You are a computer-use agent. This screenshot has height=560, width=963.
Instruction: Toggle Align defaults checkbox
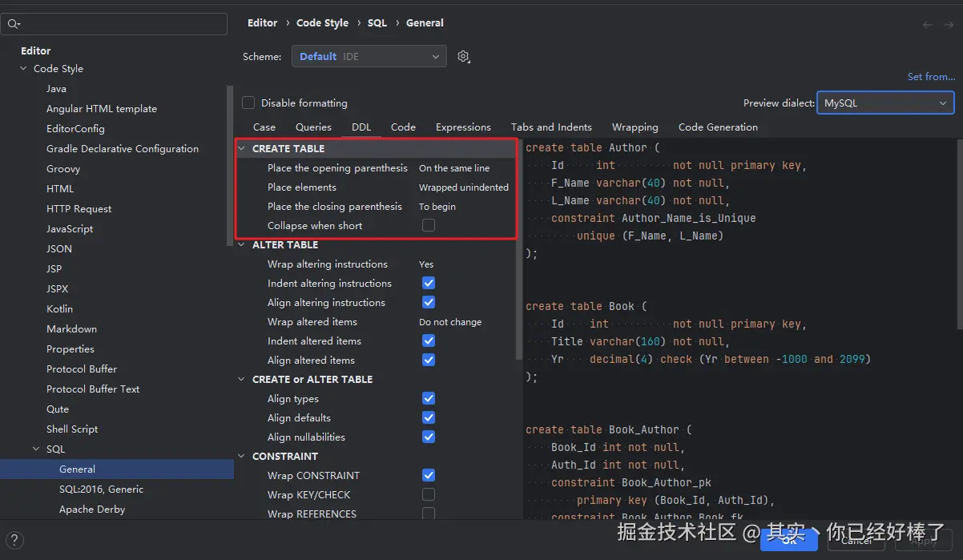tap(429, 418)
